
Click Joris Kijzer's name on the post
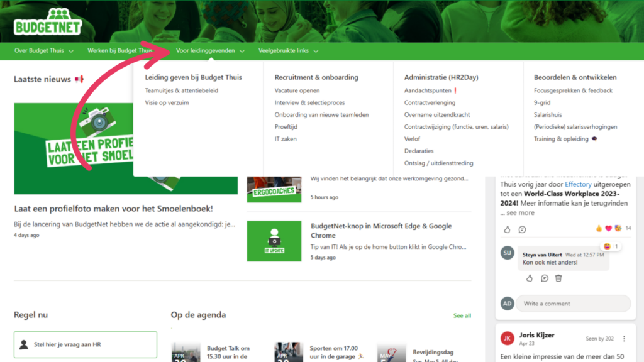tap(536, 335)
